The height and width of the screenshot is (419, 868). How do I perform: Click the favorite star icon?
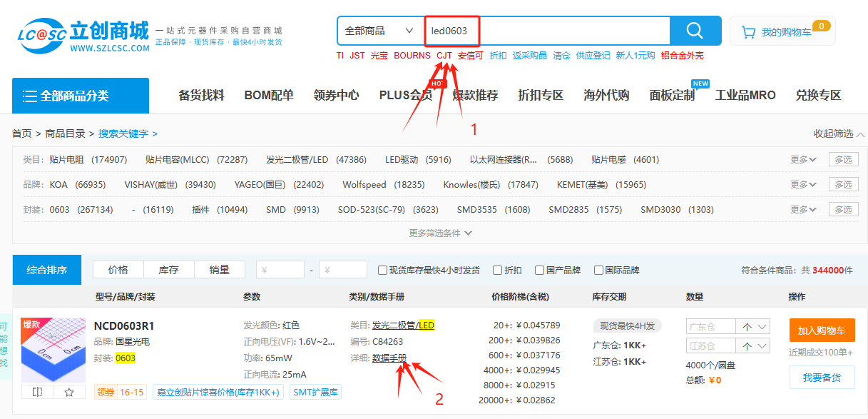click(69, 392)
